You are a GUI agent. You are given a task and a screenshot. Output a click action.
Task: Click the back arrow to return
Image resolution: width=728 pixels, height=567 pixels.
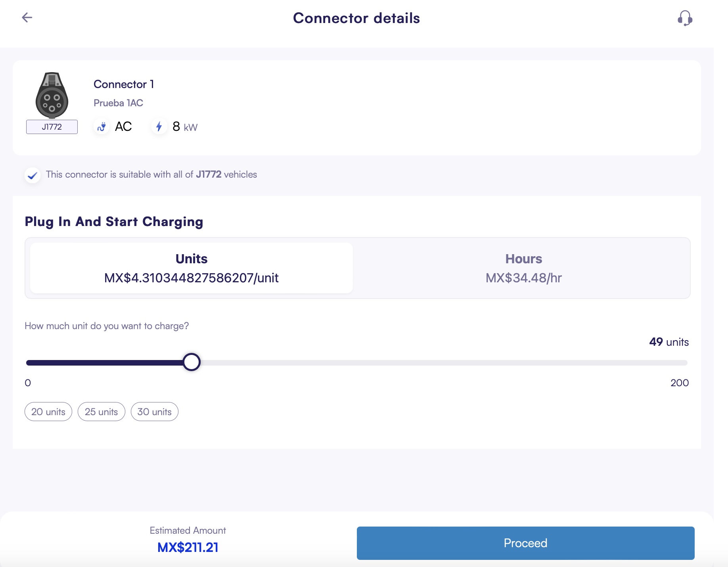tap(27, 17)
